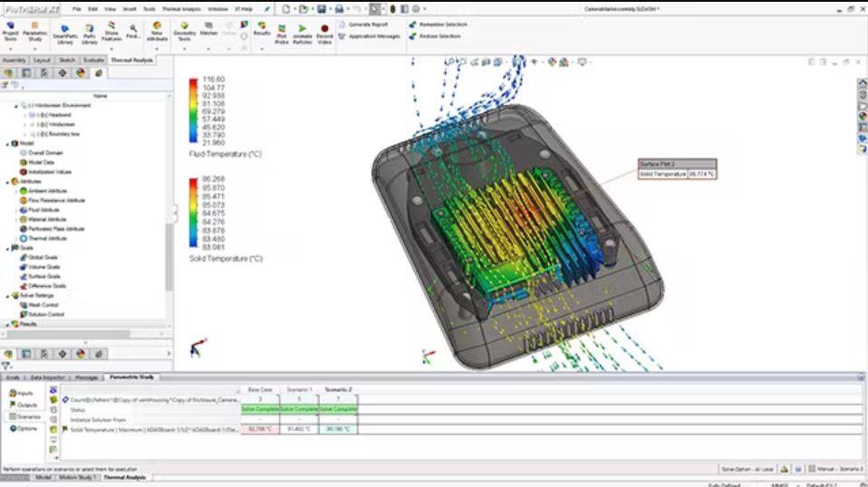
Task: Collapse the Windscreen Environment node
Action: click(x=16, y=105)
